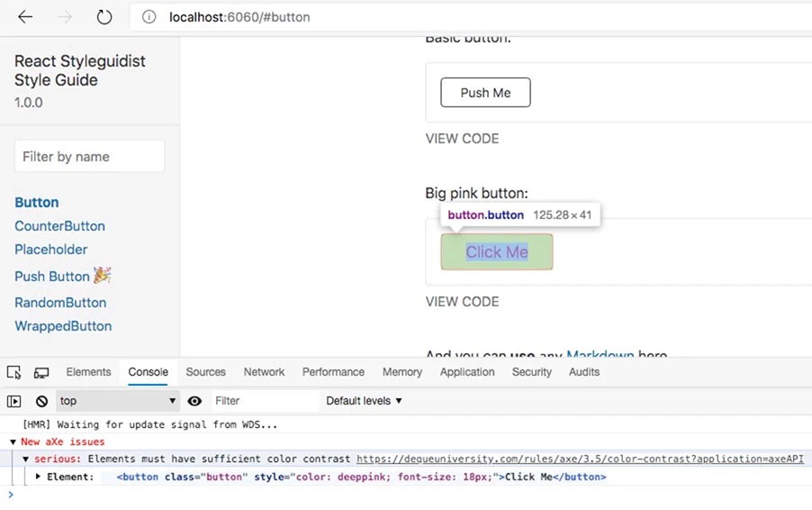Open the CounterButton sidebar link
The width and height of the screenshot is (812, 510).
point(59,226)
